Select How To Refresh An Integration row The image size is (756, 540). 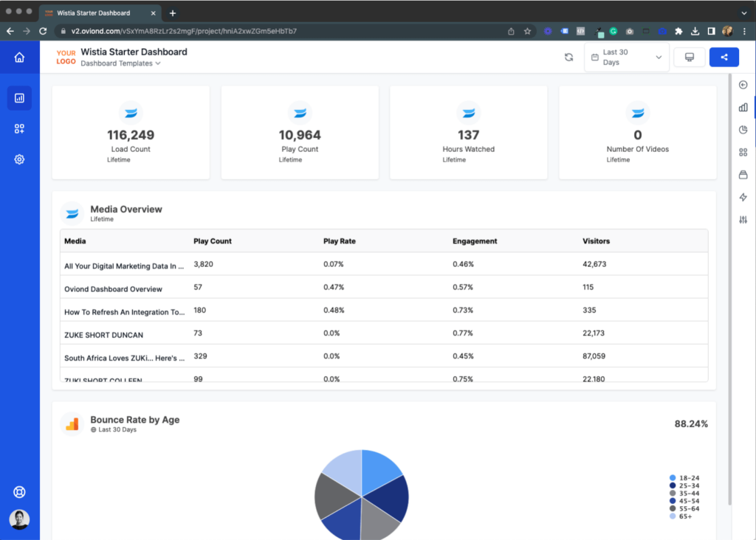(384, 311)
